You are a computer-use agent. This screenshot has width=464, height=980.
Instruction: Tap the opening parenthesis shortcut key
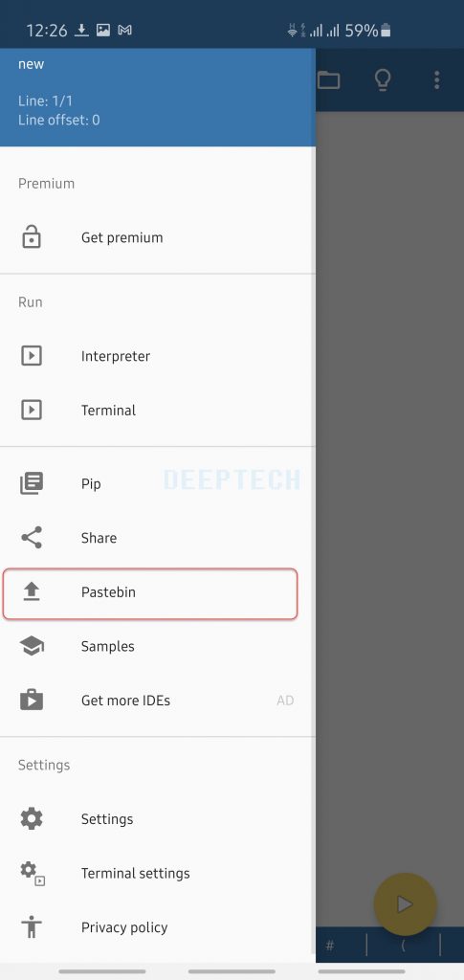pos(403,947)
